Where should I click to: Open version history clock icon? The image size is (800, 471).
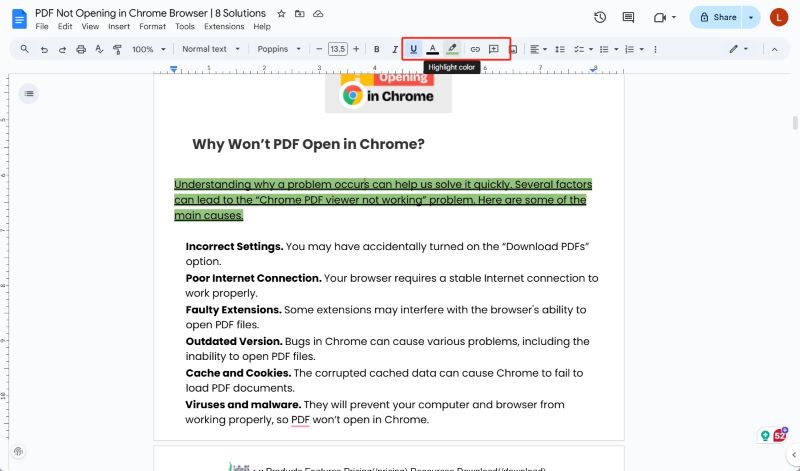click(600, 17)
